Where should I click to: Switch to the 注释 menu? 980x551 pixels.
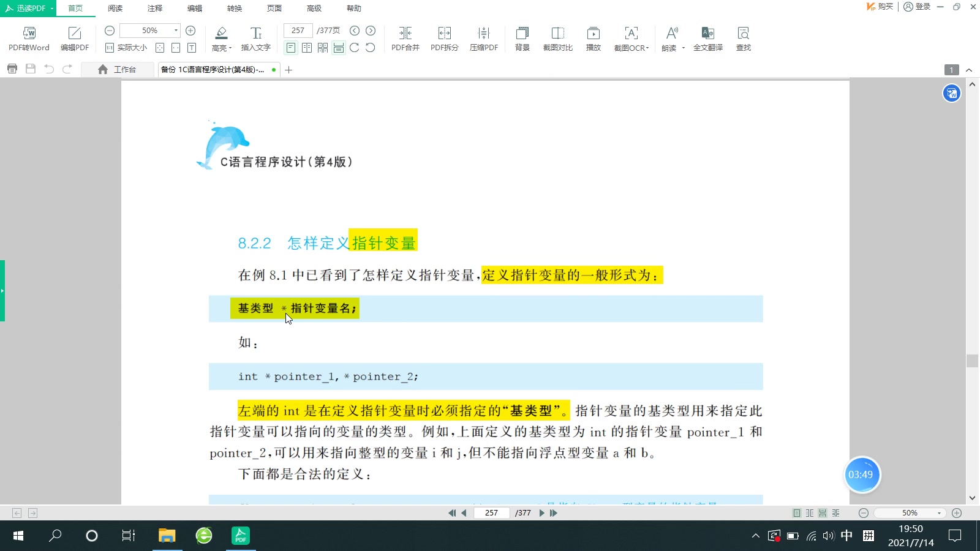[x=154, y=8]
